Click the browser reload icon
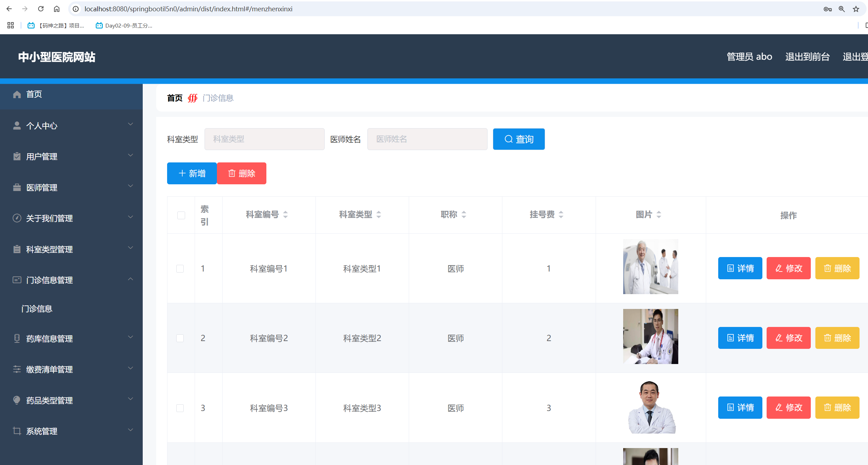This screenshot has height=465, width=868. [41, 9]
